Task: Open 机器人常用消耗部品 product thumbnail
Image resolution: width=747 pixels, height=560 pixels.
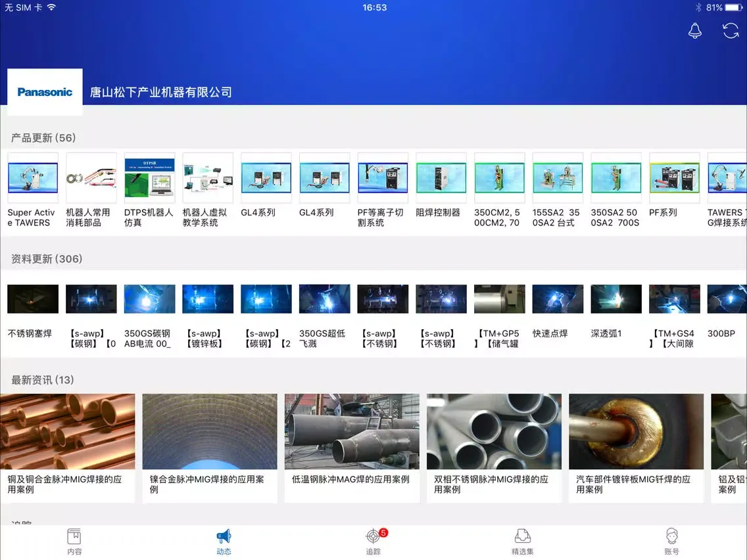Action: click(x=91, y=178)
